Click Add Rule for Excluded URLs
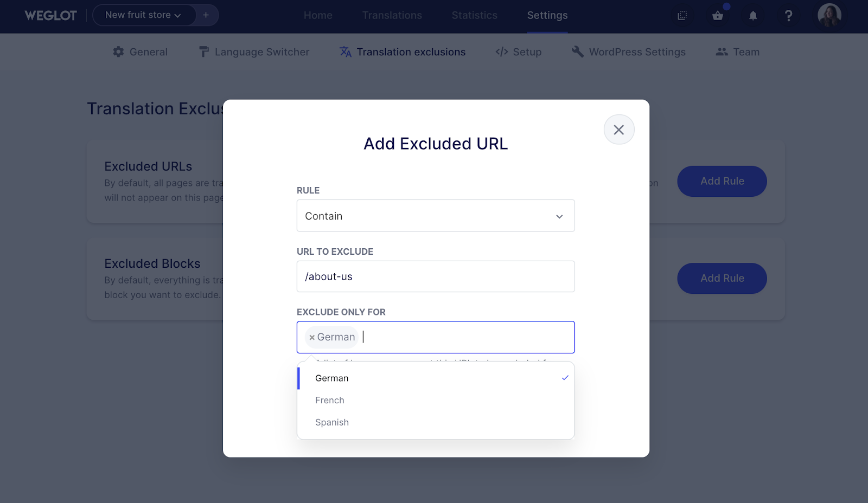 722,181
